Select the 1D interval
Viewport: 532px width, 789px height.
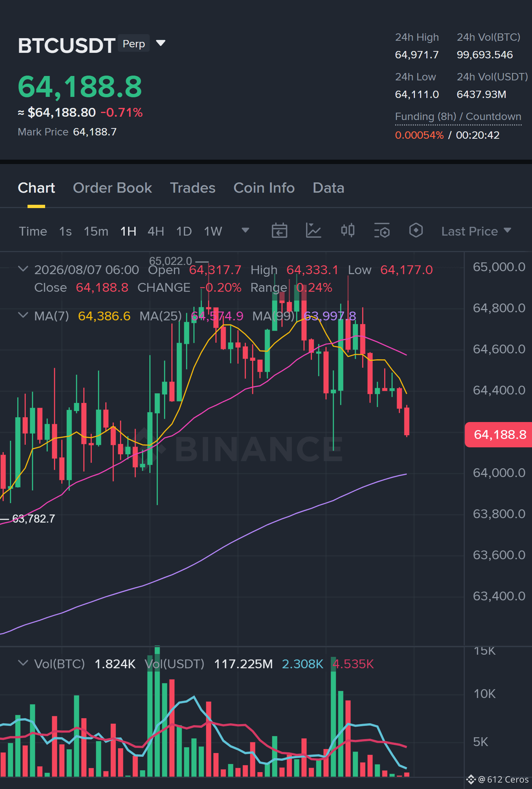tap(184, 231)
